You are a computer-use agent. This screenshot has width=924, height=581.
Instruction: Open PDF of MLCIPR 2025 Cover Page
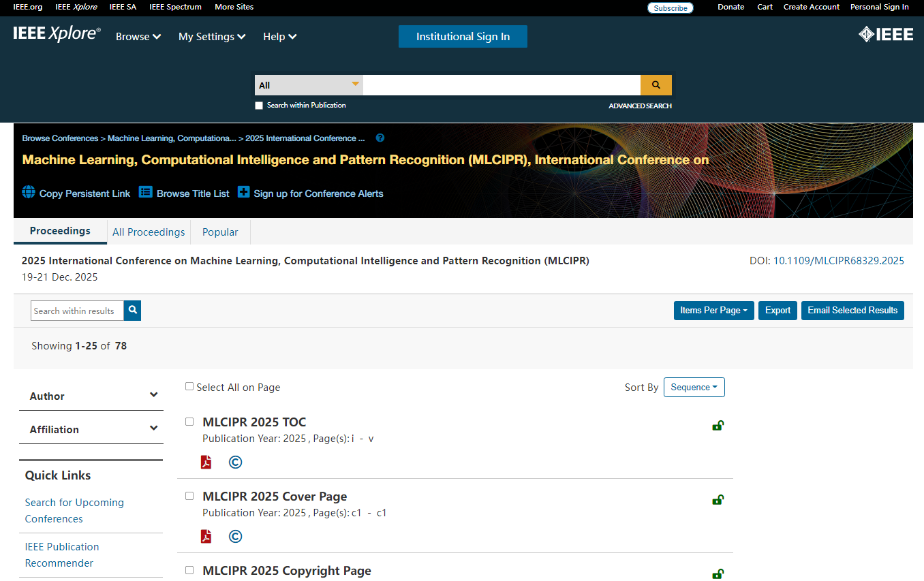pos(206,537)
